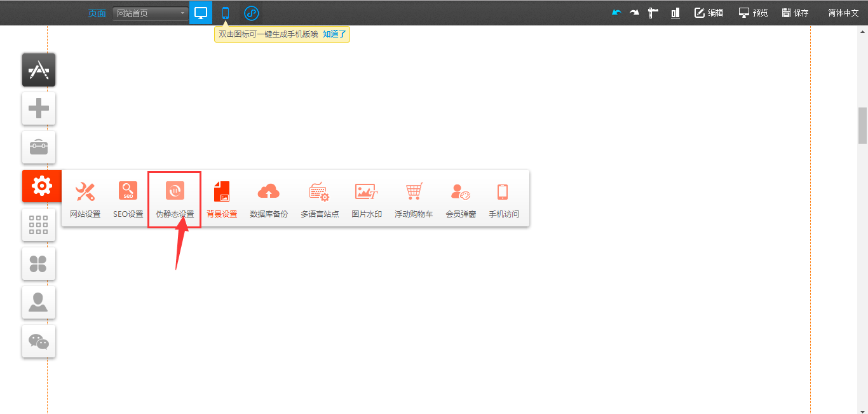Open 数据库备份 database backup
This screenshot has width=868, height=414.
(x=269, y=198)
